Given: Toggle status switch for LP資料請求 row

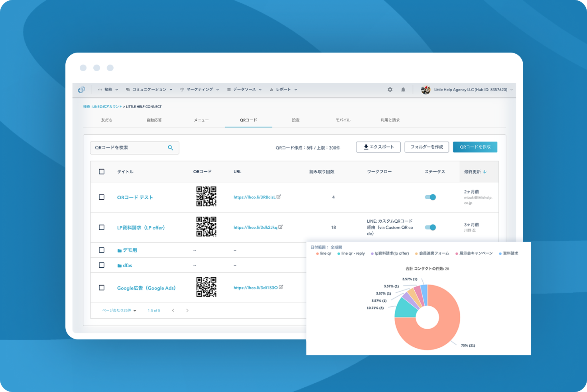Looking at the screenshot, I should point(430,227).
